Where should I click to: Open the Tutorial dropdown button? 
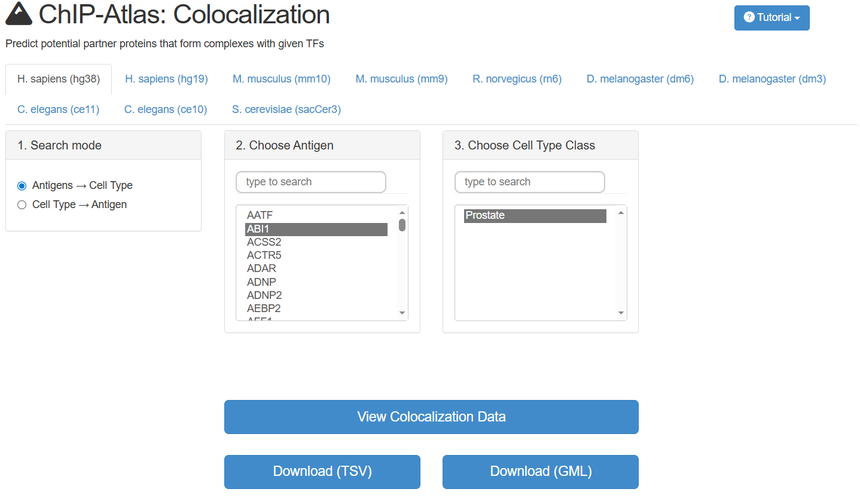coord(771,18)
